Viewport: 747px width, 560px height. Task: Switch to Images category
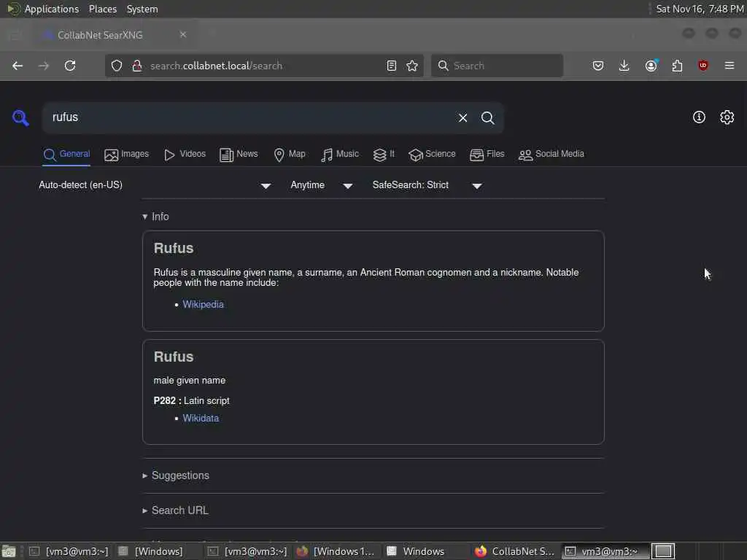(x=127, y=155)
